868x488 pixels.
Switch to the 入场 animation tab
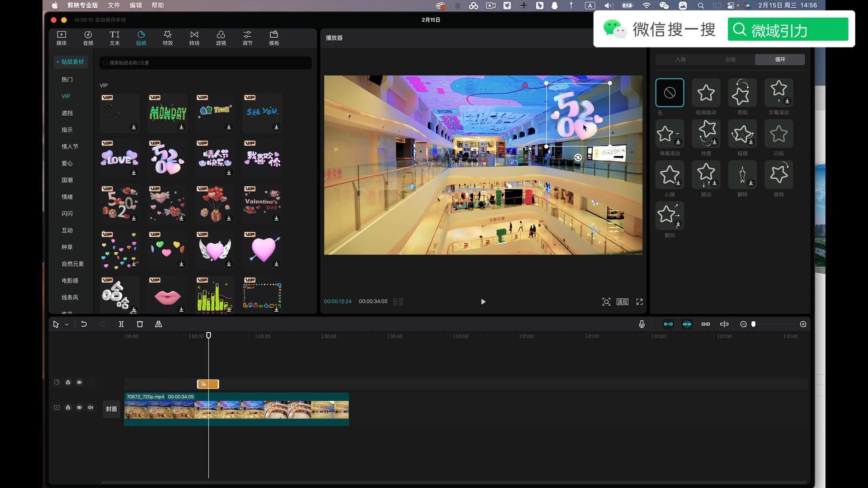680,60
